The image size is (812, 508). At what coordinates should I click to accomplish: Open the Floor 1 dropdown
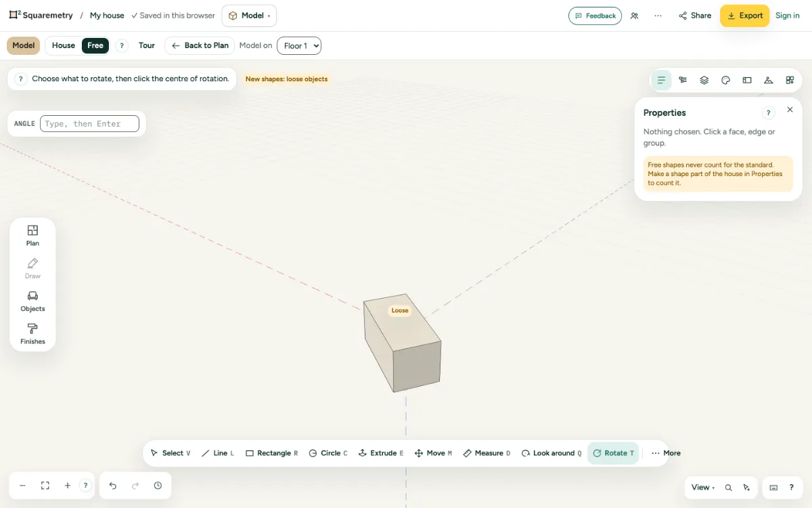pyautogui.click(x=299, y=45)
